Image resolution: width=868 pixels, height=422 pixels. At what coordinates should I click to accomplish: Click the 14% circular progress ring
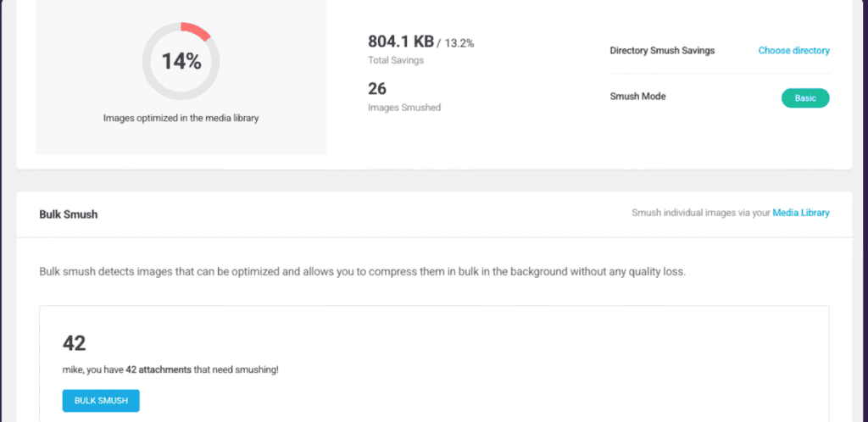181,61
